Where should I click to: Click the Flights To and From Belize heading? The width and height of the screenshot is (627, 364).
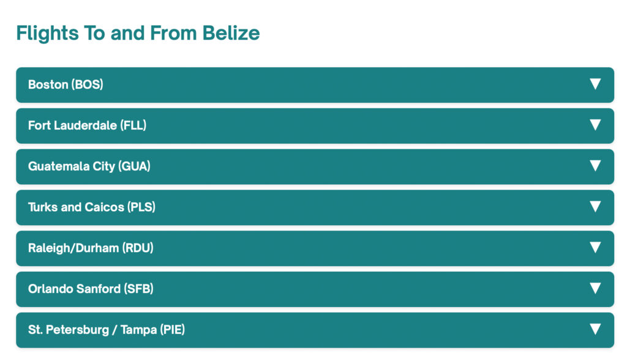coord(138,33)
